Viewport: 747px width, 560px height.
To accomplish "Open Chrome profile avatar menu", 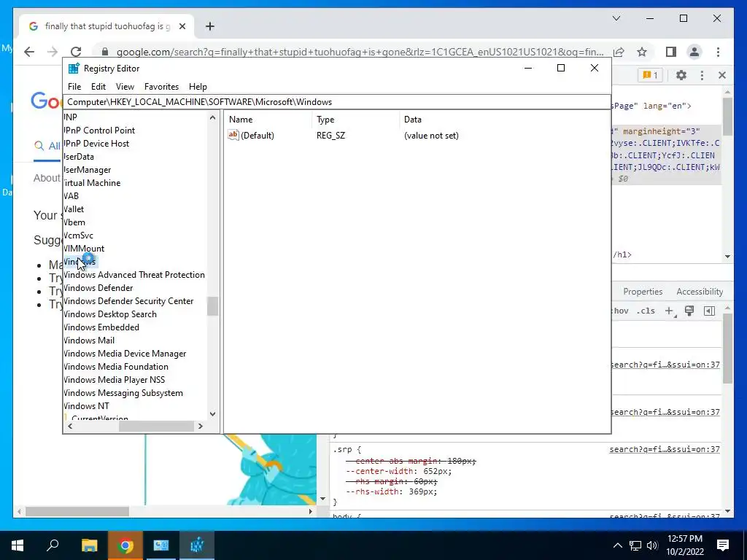I will coord(694,52).
